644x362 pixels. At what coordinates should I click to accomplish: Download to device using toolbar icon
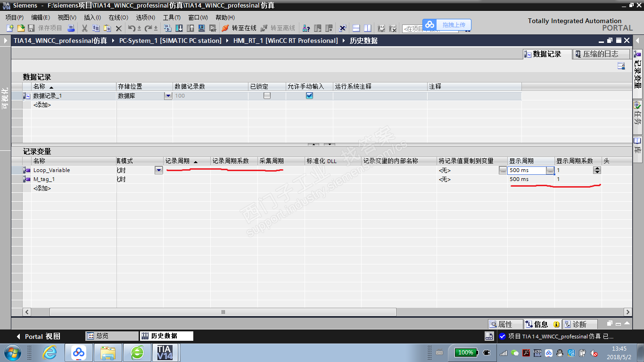(179, 28)
